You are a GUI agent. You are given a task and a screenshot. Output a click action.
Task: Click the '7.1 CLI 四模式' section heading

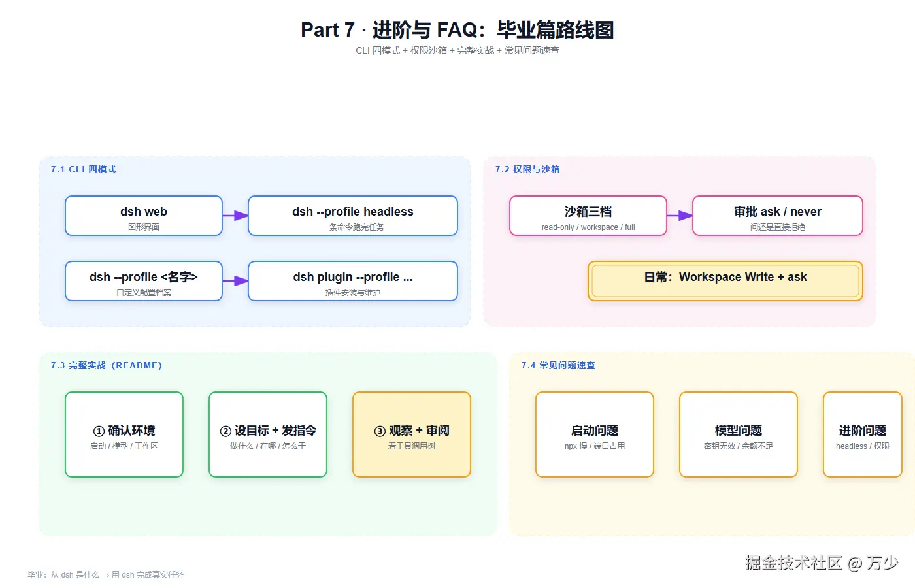pyautogui.click(x=83, y=169)
